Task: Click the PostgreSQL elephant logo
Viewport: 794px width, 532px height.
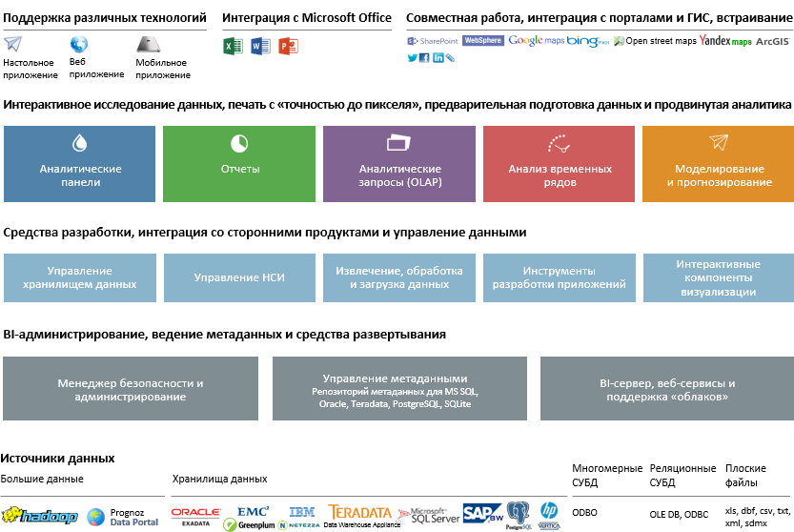Action: coord(518,516)
